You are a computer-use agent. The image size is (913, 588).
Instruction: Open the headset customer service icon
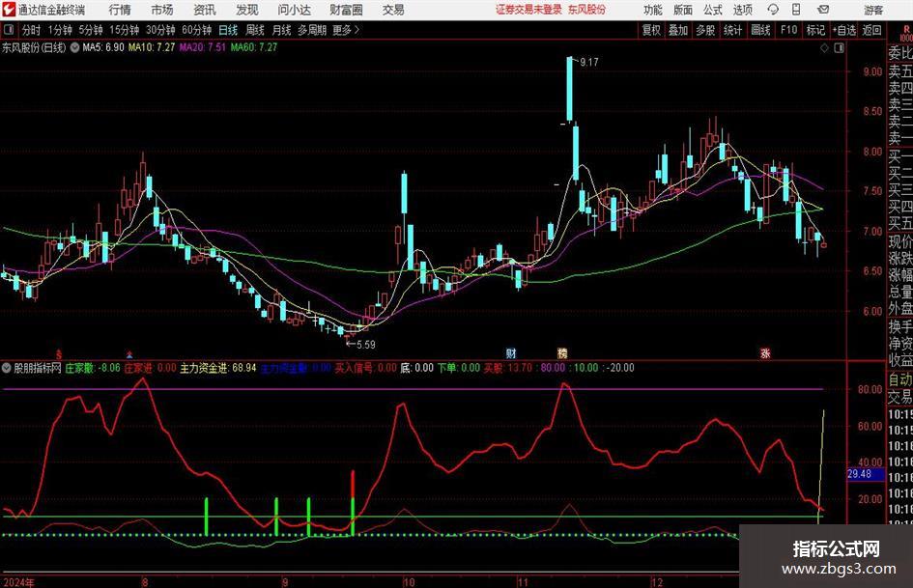(773, 10)
